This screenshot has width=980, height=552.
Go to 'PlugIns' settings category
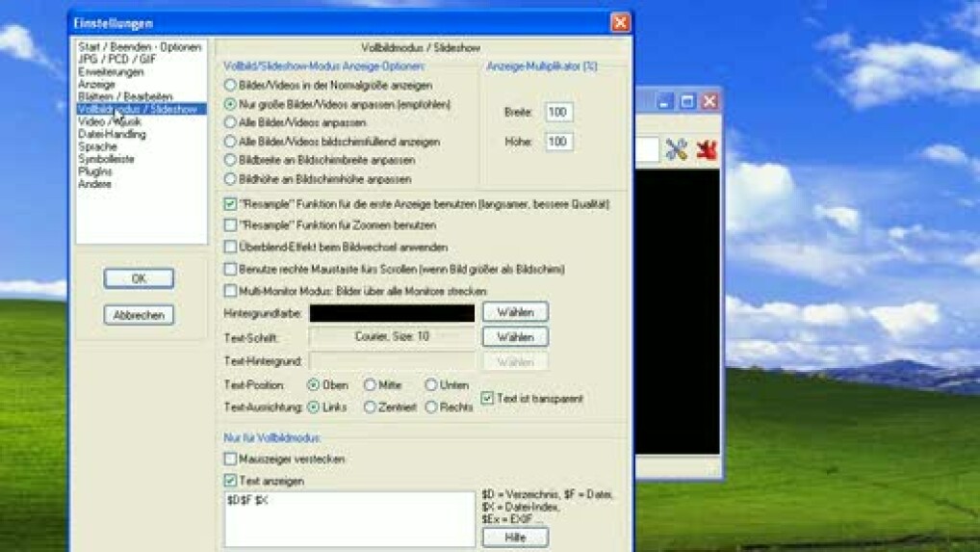(95, 171)
